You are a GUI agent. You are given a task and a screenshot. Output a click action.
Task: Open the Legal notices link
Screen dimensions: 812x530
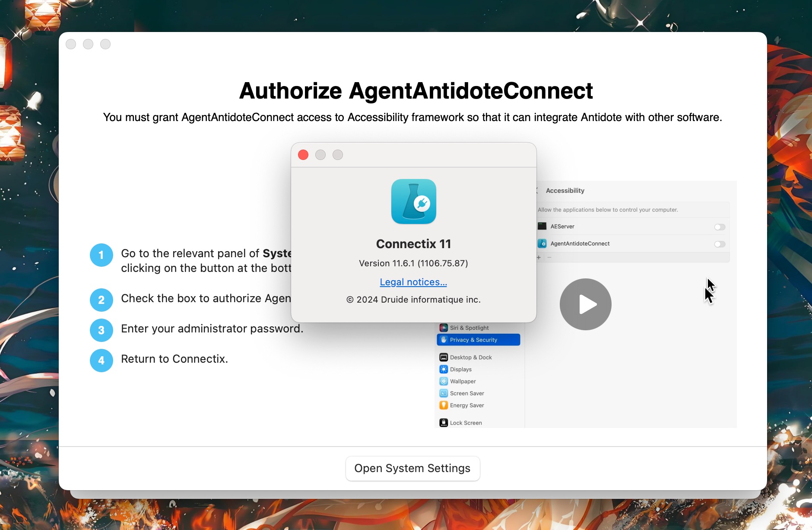click(413, 282)
